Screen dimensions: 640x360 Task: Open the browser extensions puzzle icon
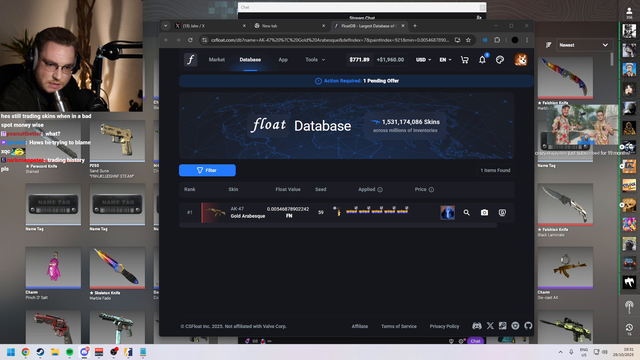point(497,40)
